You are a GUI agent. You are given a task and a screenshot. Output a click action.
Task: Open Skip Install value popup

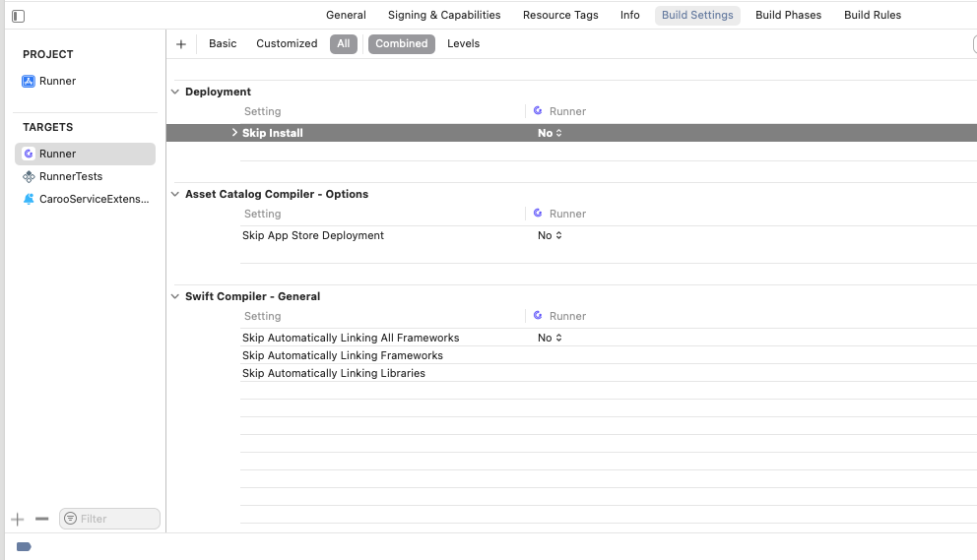(x=550, y=133)
